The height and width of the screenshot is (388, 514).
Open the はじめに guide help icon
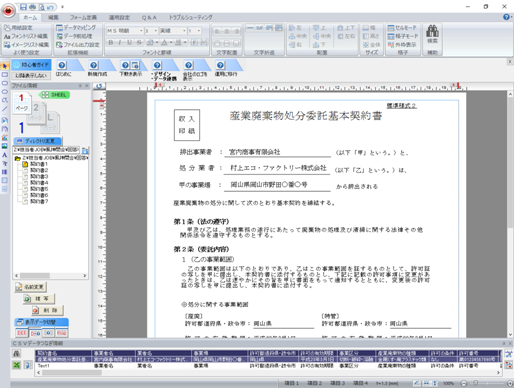click(x=62, y=65)
